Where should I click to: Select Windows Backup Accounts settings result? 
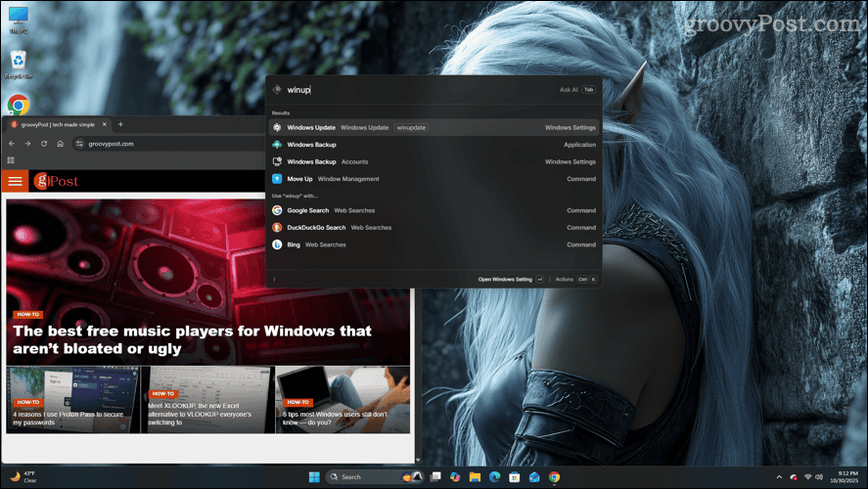point(434,161)
